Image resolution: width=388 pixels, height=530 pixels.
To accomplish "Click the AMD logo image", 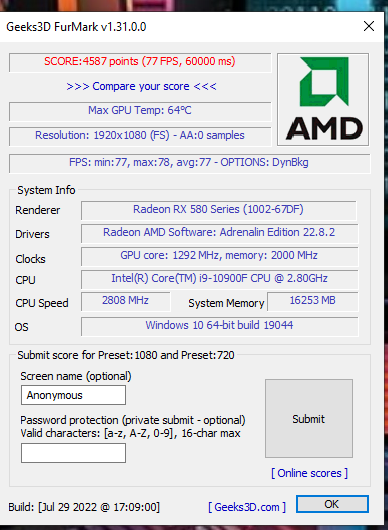I will coord(323,99).
